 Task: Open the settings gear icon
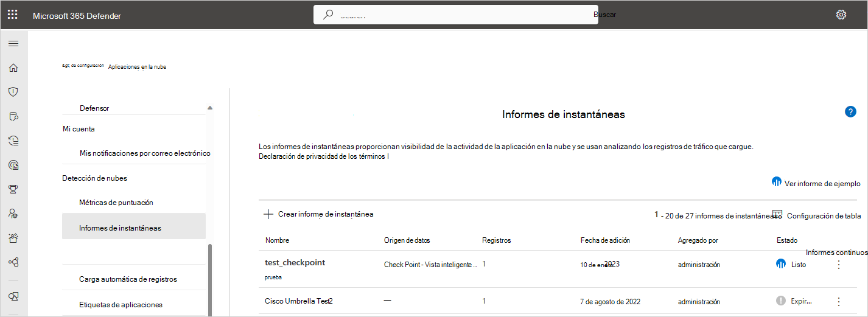click(841, 15)
